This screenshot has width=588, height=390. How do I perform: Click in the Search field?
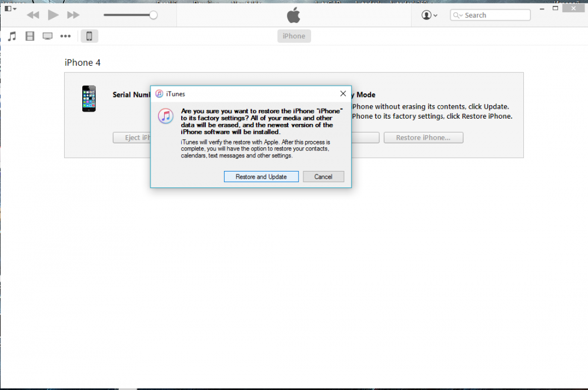(494, 15)
